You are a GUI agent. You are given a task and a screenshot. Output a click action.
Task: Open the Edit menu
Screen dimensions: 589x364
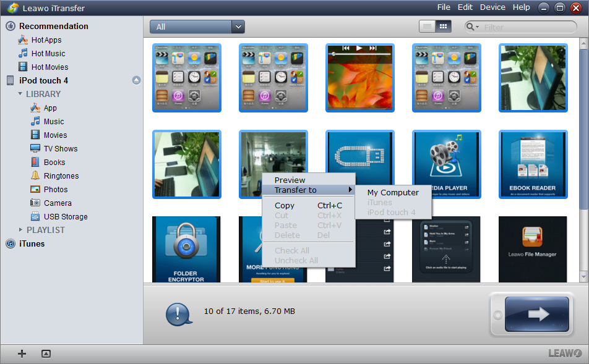pos(465,7)
